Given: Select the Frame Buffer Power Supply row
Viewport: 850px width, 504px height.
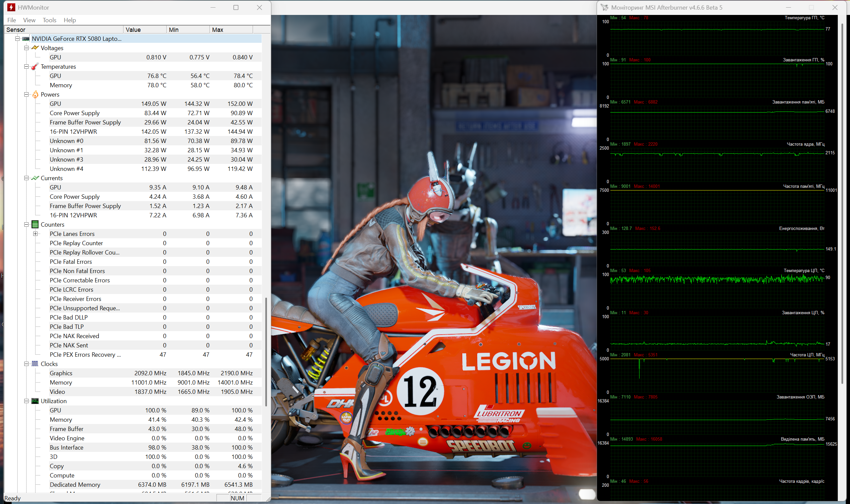Looking at the screenshot, I should click(x=85, y=122).
